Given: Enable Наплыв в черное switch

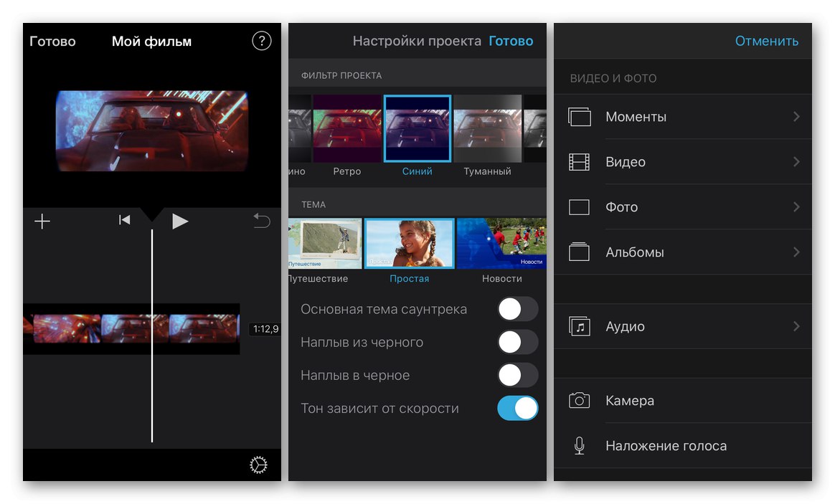Looking at the screenshot, I should click(518, 375).
